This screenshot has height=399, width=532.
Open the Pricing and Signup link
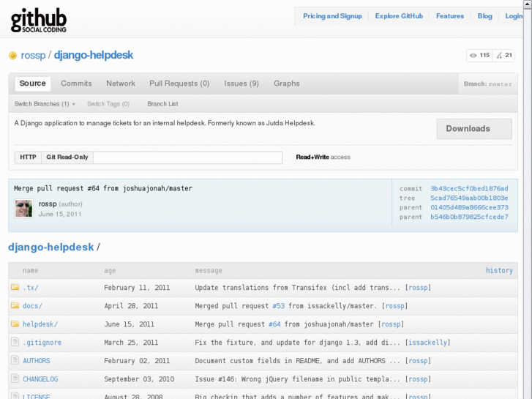(332, 16)
